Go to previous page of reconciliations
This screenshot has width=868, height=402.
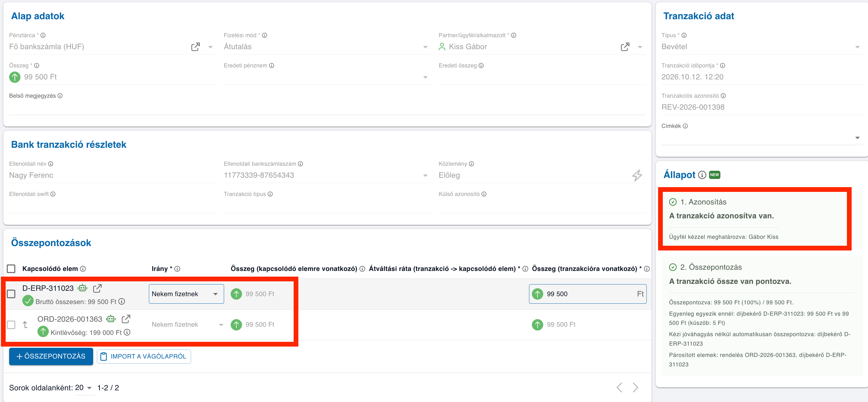pyautogui.click(x=619, y=388)
